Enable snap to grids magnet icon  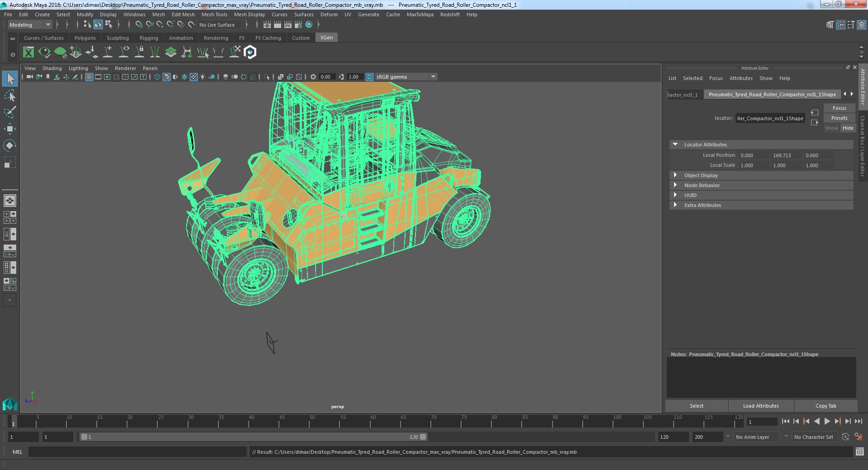click(x=139, y=25)
